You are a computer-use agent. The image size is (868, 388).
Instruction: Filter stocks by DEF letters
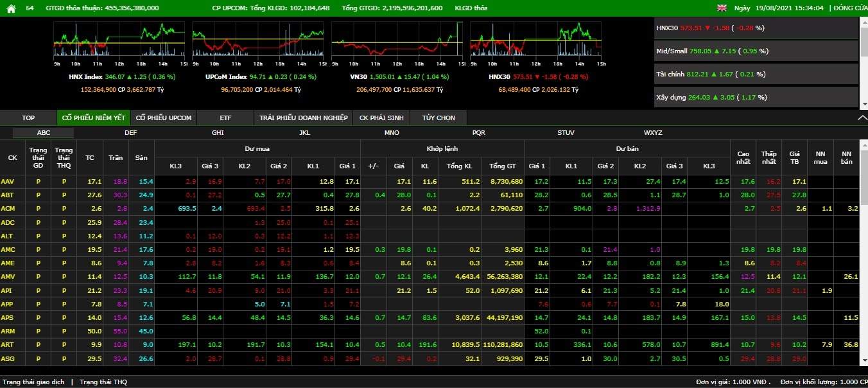coord(131,133)
